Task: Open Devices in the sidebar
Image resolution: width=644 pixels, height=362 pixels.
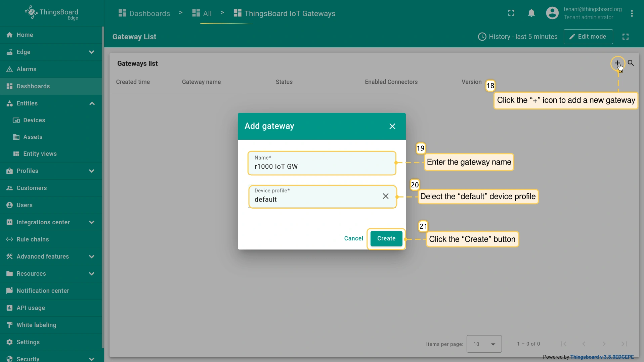Action: point(34,120)
